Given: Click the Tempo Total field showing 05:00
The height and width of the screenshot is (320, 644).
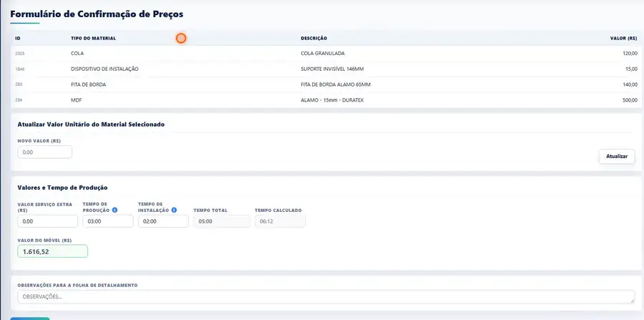Looking at the screenshot, I should click(222, 221).
